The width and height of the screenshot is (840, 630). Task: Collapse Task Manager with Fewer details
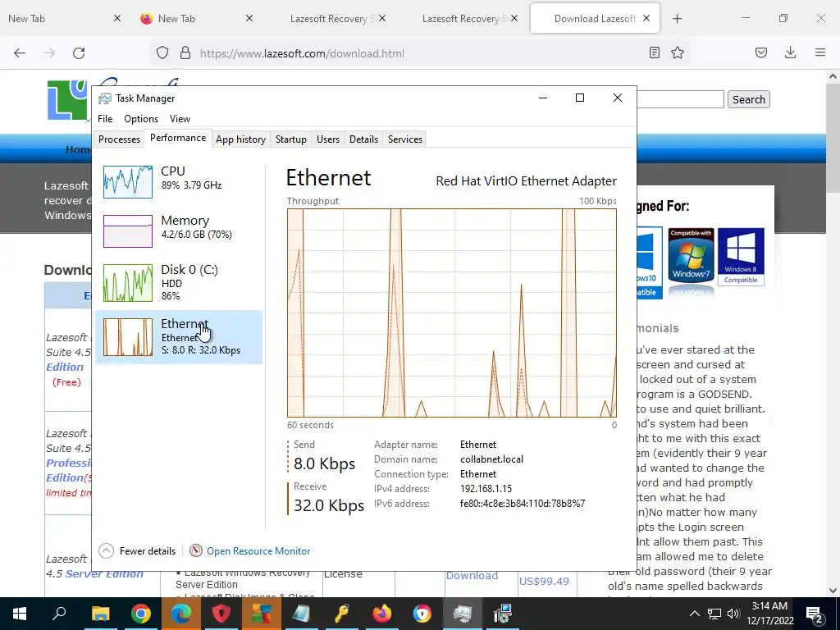click(x=138, y=550)
